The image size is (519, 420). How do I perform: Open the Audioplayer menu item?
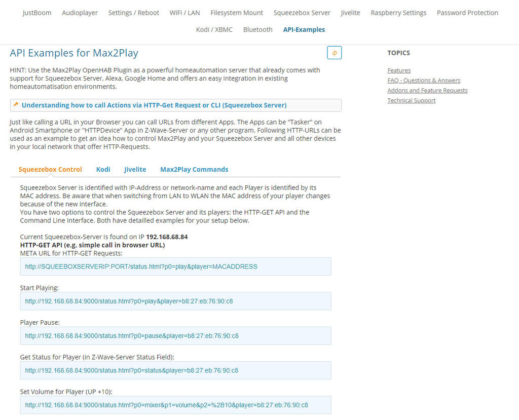click(80, 13)
